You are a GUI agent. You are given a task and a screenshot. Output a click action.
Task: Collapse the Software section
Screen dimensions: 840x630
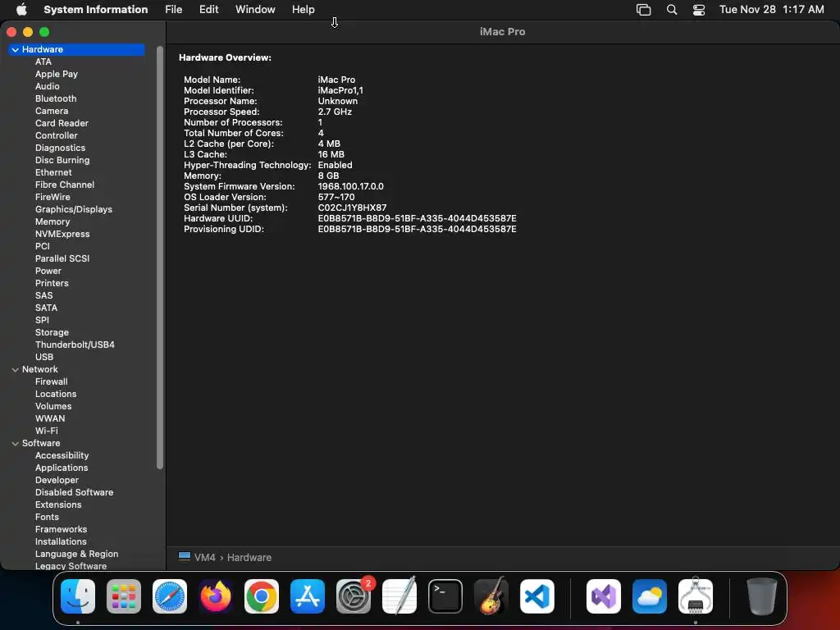click(x=15, y=444)
